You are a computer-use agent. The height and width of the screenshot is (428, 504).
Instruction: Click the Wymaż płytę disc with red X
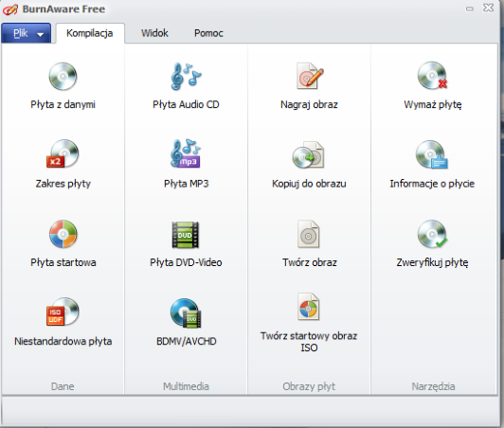pyautogui.click(x=433, y=76)
